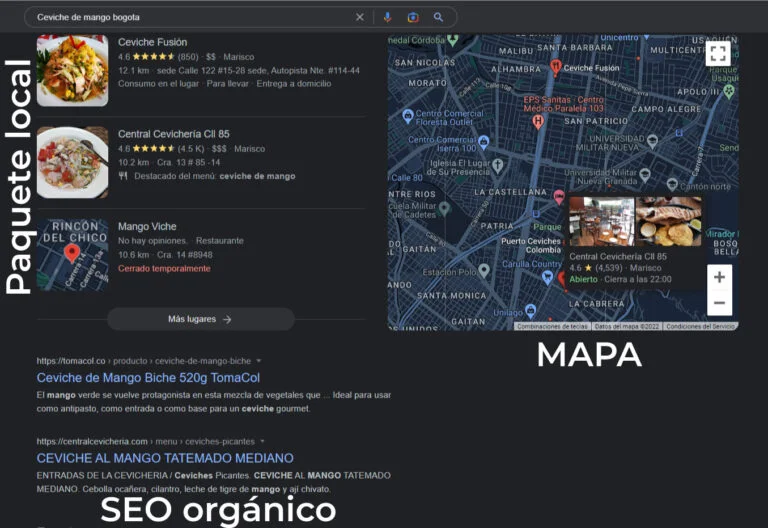
Task: Zoom in on the map with plus button
Action: pos(719,278)
